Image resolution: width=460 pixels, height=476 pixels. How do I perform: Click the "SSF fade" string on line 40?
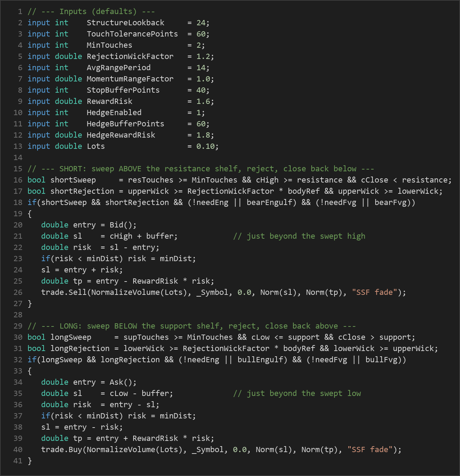[x=370, y=450]
